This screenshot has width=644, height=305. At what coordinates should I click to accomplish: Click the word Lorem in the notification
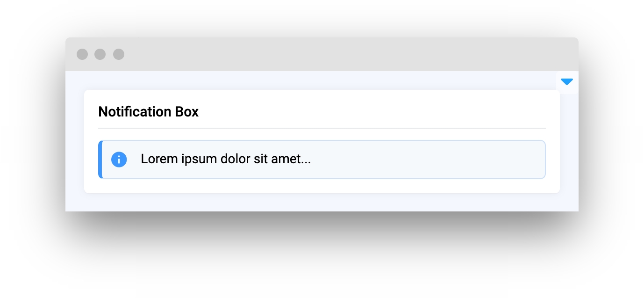(156, 159)
